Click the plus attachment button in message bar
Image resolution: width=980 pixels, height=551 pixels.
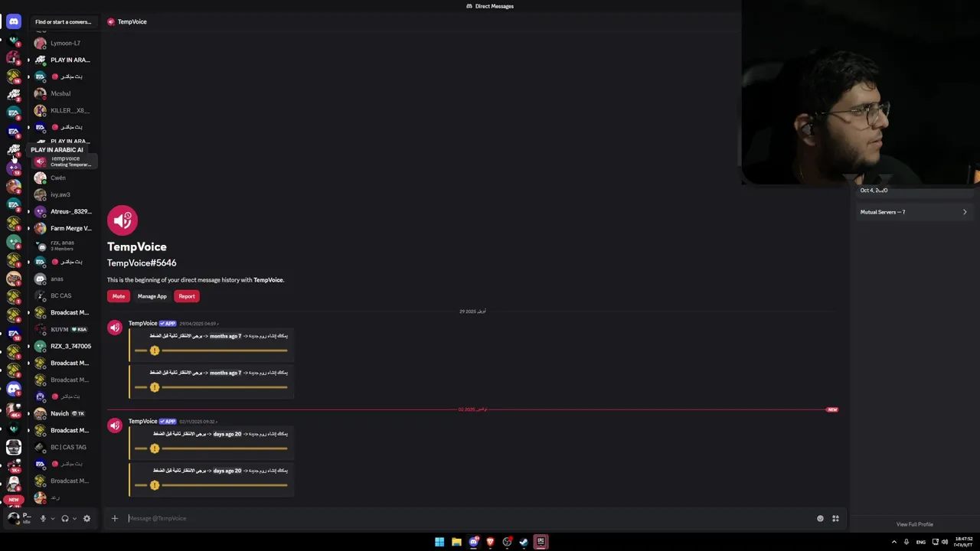tap(115, 518)
